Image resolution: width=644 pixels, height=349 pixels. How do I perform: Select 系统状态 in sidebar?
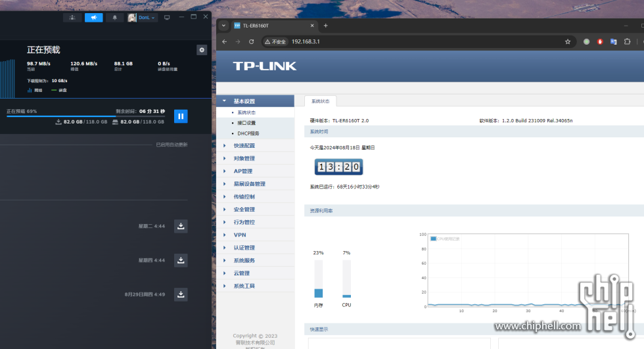coord(246,112)
